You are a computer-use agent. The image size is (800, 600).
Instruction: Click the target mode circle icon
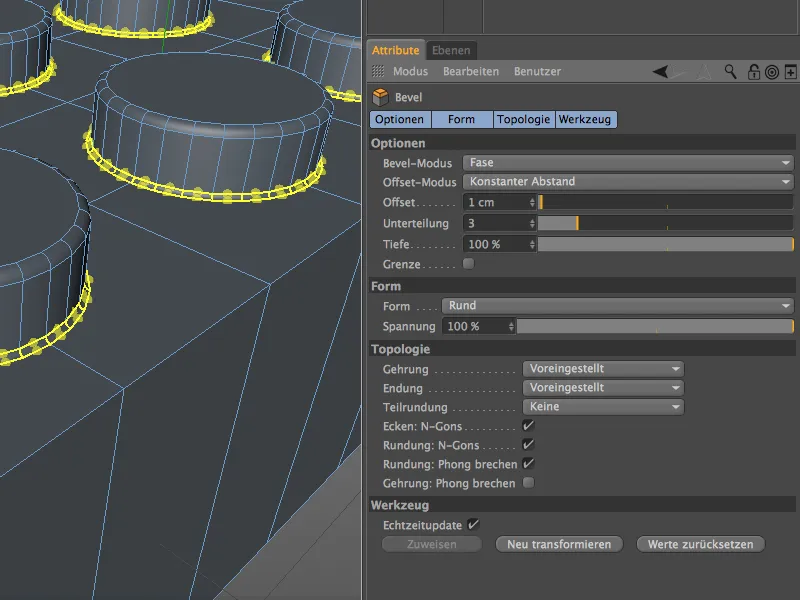pos(772,72)
